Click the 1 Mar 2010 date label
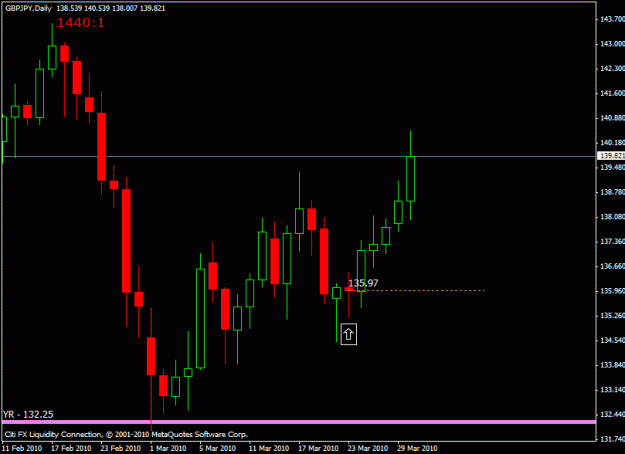625x454 pixels. [x=168, y=448]
